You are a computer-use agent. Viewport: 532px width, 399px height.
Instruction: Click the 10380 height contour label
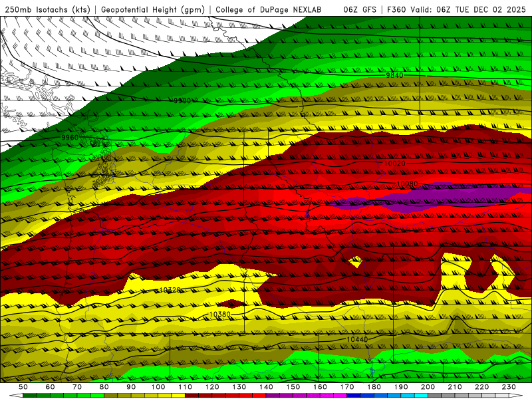coord(220,315)
